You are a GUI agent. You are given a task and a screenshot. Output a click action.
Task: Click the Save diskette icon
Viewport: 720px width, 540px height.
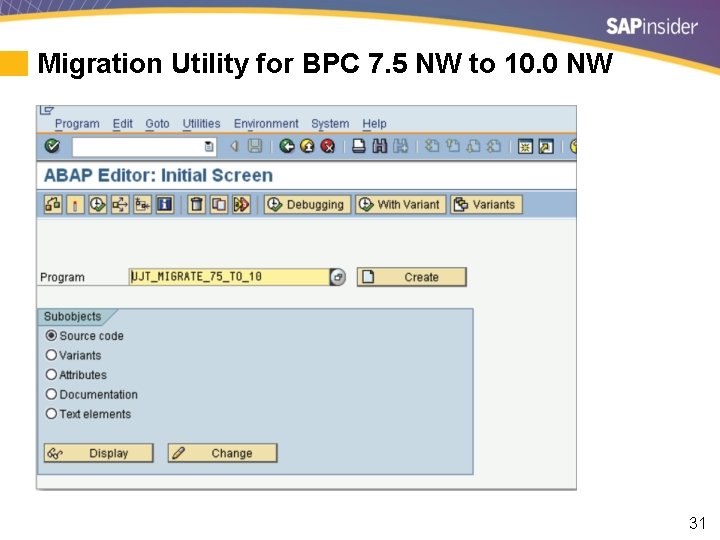tap(255, 146)
